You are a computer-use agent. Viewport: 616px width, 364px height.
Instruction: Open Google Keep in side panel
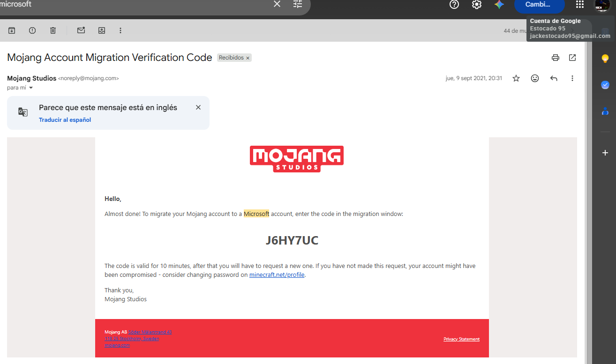[605, 59]
